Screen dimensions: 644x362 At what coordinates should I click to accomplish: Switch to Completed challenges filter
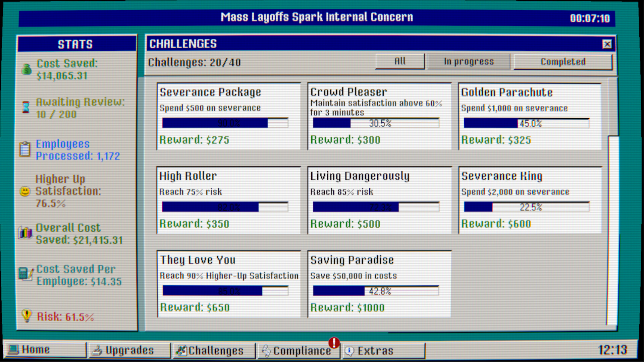tap(563, 62)
